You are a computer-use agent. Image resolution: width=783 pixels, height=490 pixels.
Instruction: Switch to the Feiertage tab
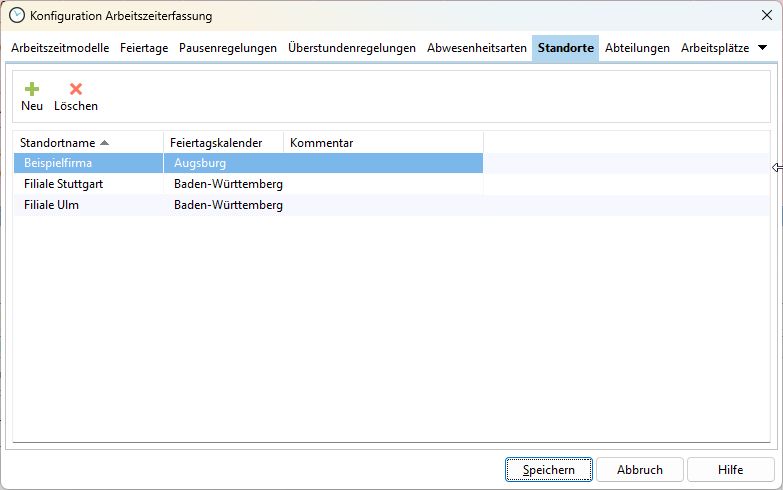coord(144,48)
